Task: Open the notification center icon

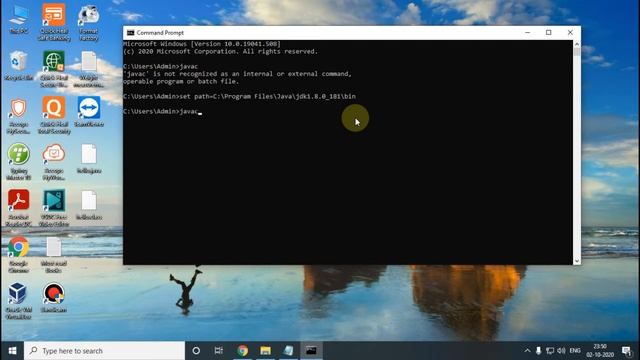Action: pyautogui.click(x=627, y=351)
